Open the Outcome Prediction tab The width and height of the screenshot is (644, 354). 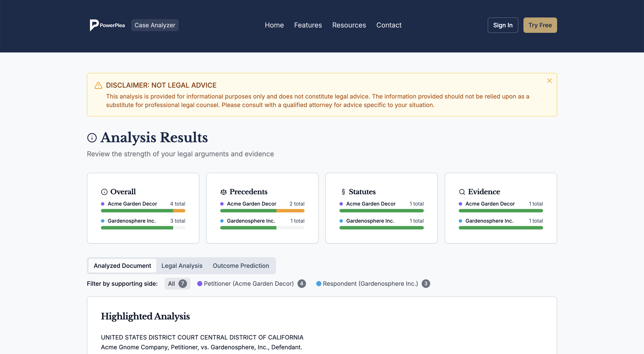(241, 266)
